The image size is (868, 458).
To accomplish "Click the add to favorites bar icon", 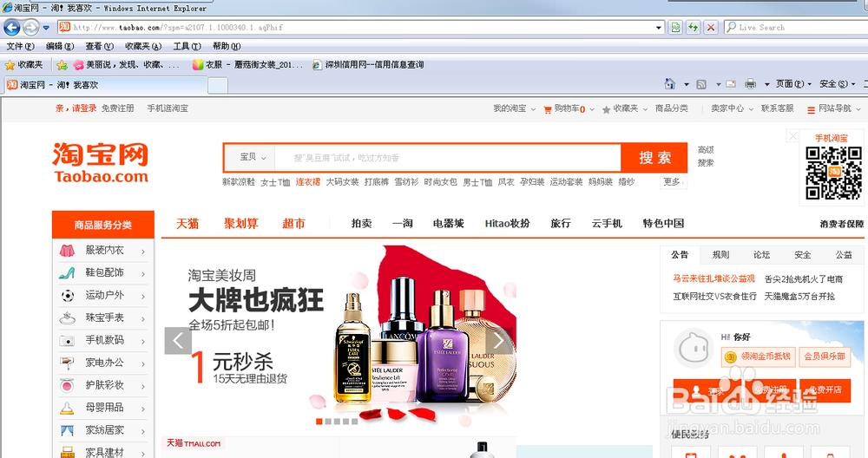I will (x=62, y=65).
